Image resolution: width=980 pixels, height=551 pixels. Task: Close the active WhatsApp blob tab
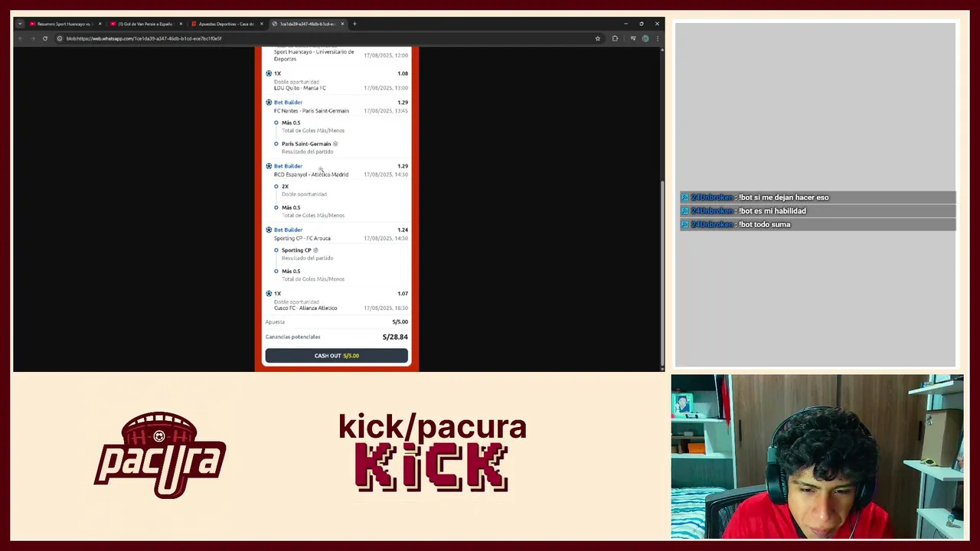coord(342,24)
